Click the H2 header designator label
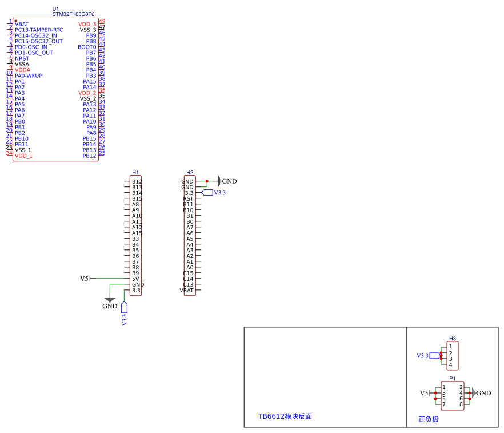The image size is (504, 433). 190,172
